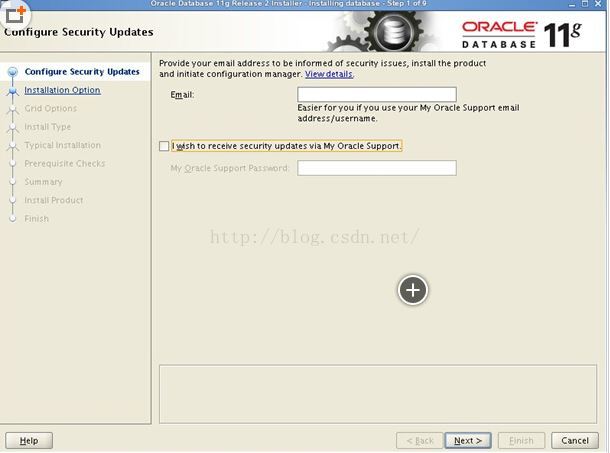Screen dimensions: 610x453
Task: Click the Summary step label
Action: pyautogui.click(x=43, y=182)
